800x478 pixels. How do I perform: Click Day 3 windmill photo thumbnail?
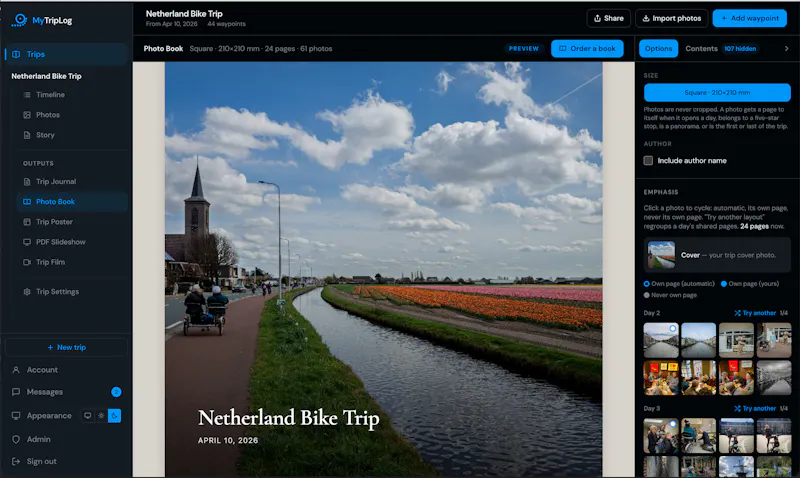[736, 467]
